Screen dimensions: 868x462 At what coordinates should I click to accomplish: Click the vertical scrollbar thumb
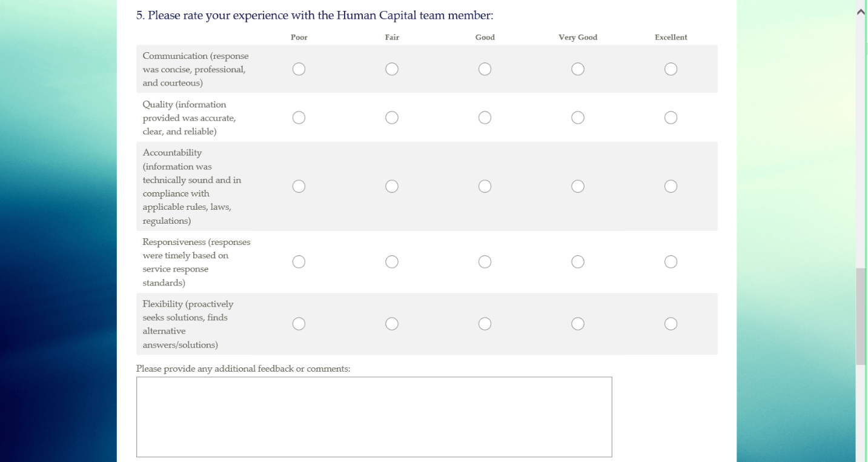pos(861,315)
